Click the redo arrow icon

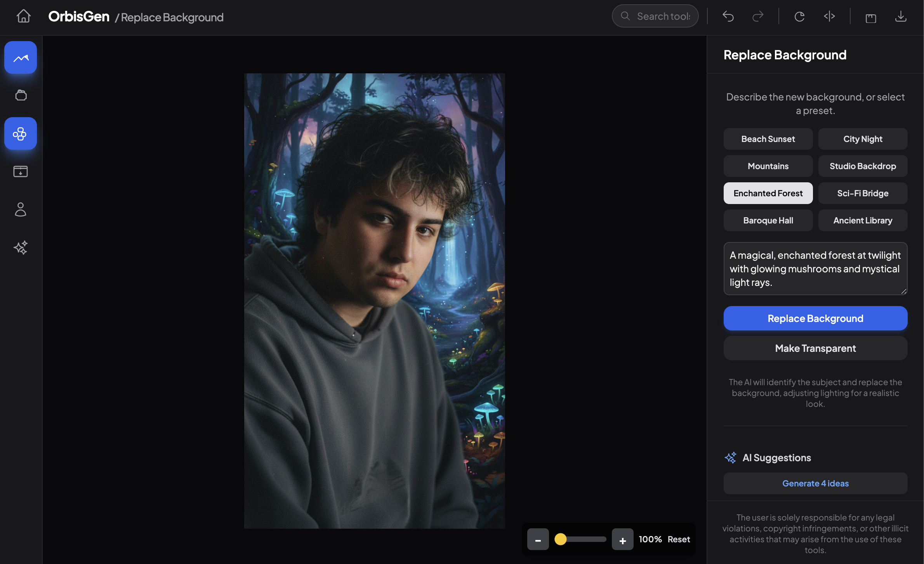(757, 16)
